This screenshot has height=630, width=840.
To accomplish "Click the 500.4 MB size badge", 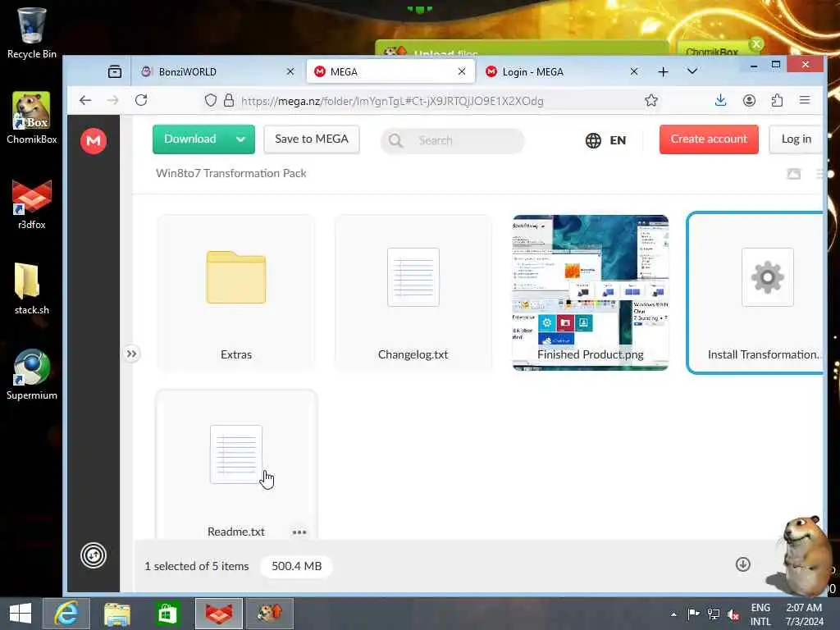I will [296, 566].
